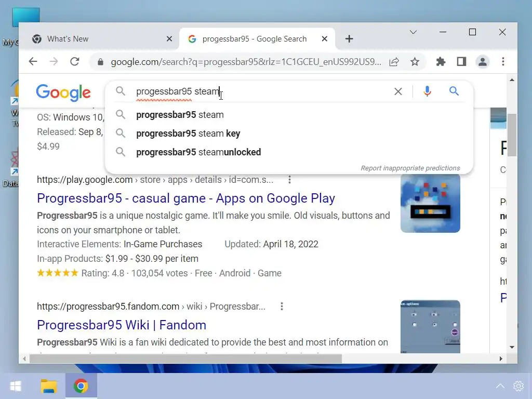Click the vertical scrollbar thumb
Image resolution: width=532 pixels, height=399 pixels.
point(512,135)
